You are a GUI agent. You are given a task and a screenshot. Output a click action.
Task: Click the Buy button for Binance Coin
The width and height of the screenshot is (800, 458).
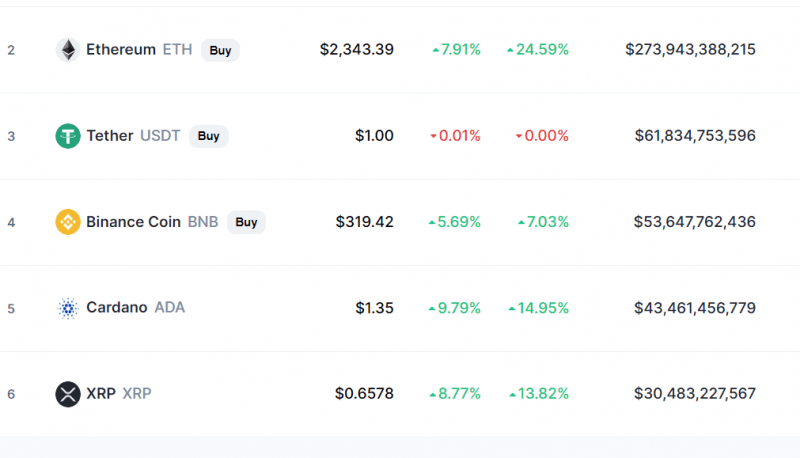[246, 222]
